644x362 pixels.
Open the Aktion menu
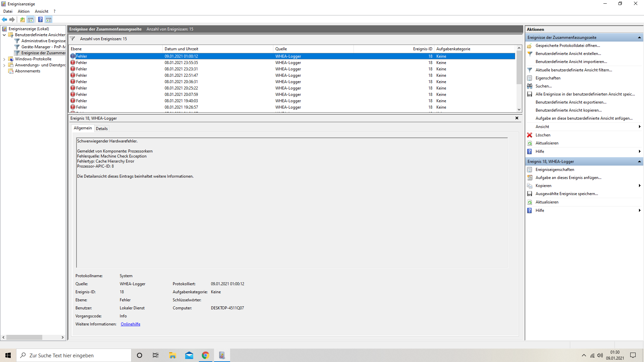[x=23, y=11]
